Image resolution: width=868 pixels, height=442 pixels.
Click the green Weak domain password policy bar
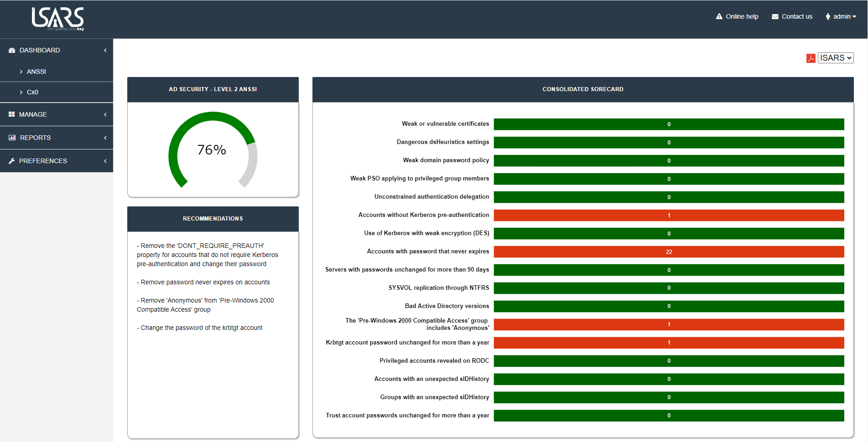click(x=669, y=160)
